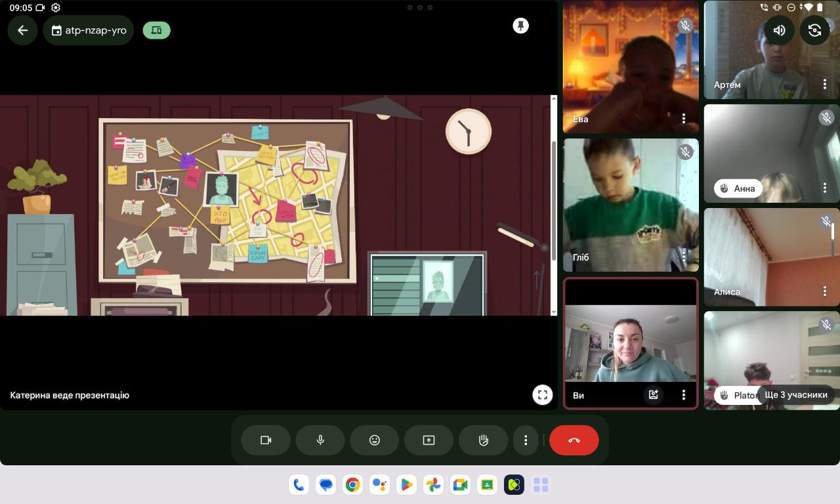
Task: Apply visual effects on your self-view tile
Action: coord(653,394)
